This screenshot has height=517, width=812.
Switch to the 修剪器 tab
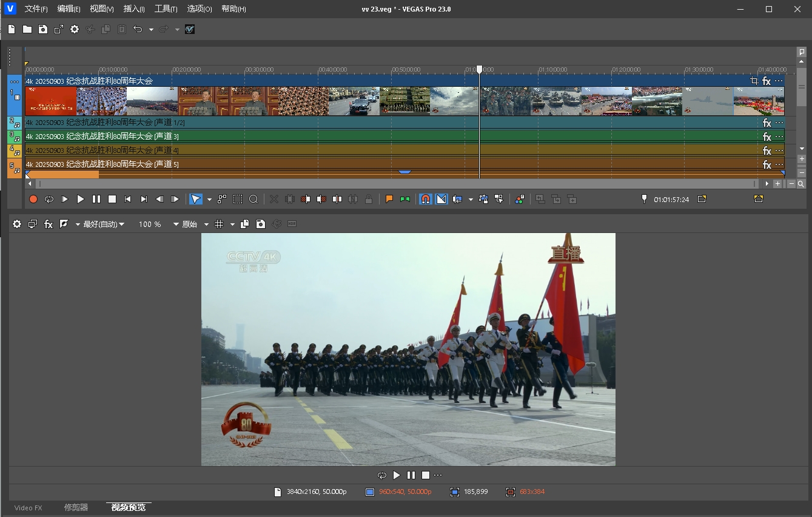[x=76, y=507]
